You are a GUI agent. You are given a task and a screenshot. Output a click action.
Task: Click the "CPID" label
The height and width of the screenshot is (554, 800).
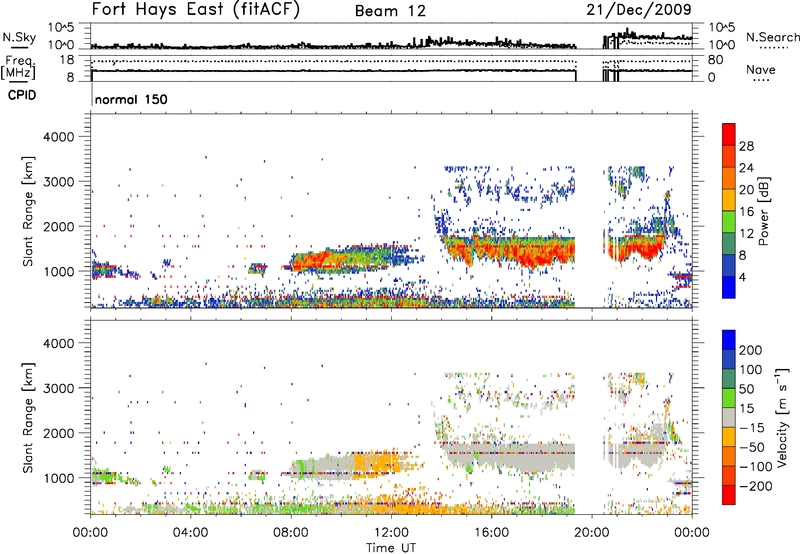tap(22, 95)
